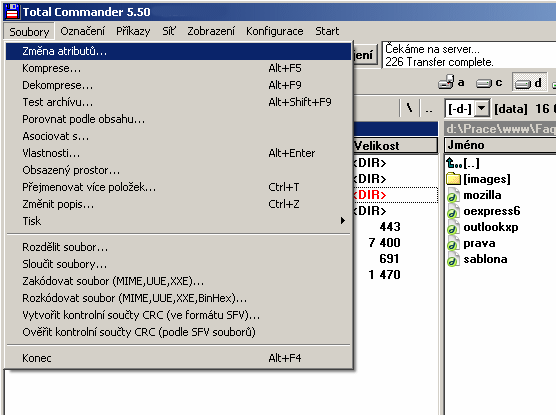Viewport: 556px width, 415px height.
Task: Select the sablona file
Action: click(477, 259)
